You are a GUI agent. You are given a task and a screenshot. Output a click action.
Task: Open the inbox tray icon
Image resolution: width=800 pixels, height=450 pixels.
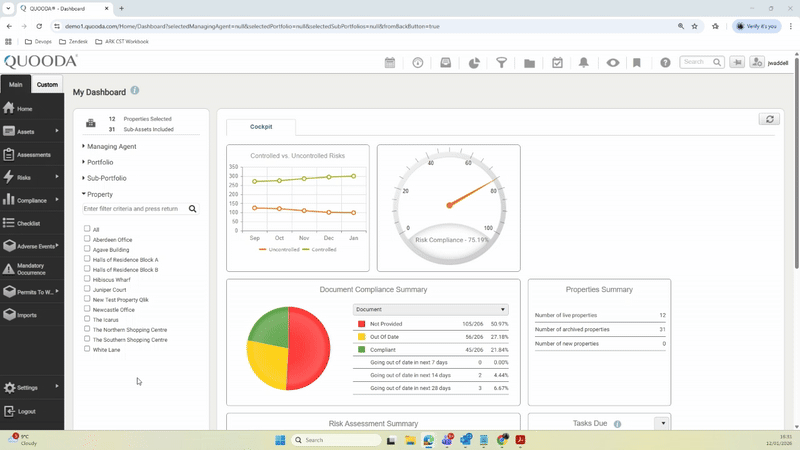[x=445, y=63]
